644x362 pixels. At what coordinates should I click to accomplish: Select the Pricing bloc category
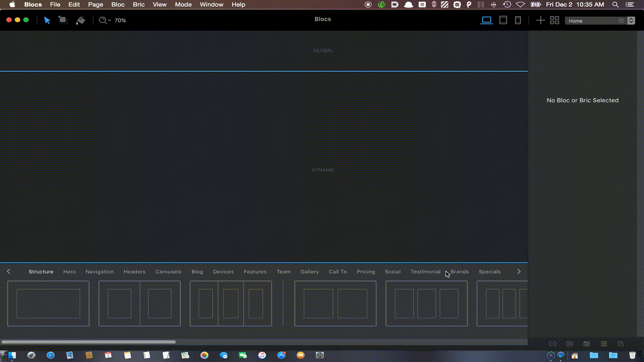pyautogui.click(x=366, y=271)
